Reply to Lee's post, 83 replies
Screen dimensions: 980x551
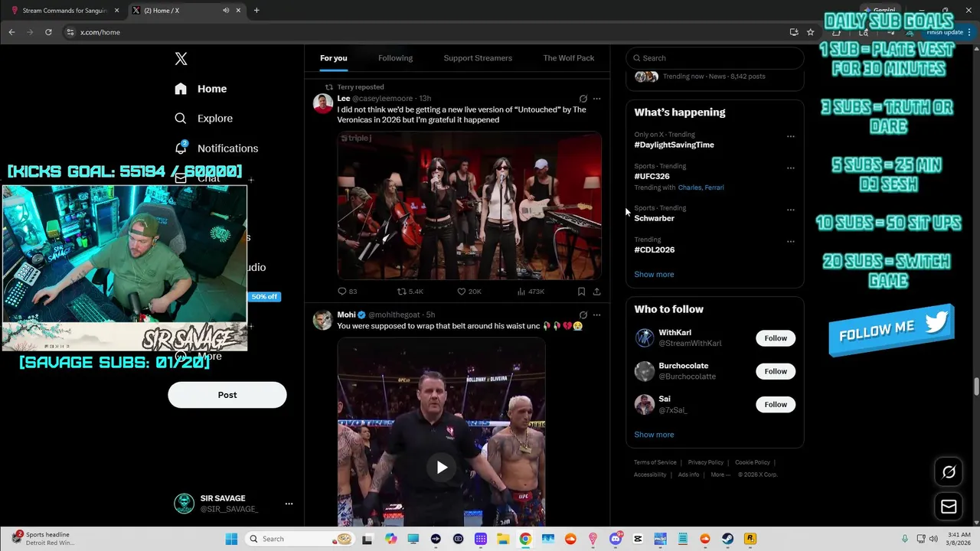(x=347, y=292)
